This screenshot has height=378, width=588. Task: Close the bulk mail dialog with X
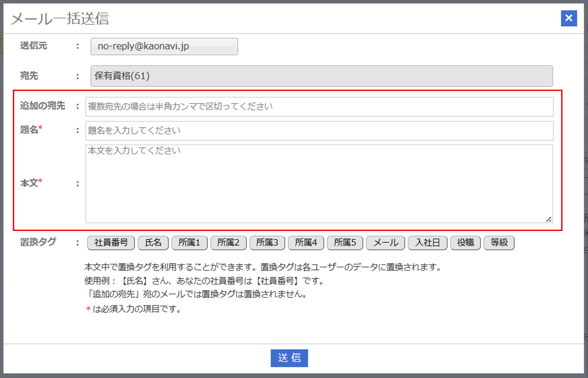pyautogui.click(x=569, y=18)
